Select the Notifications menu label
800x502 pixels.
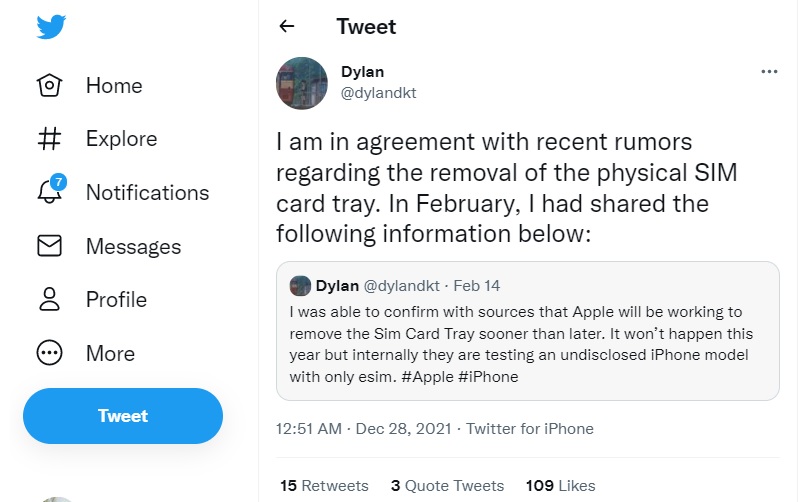coord(147,193)
